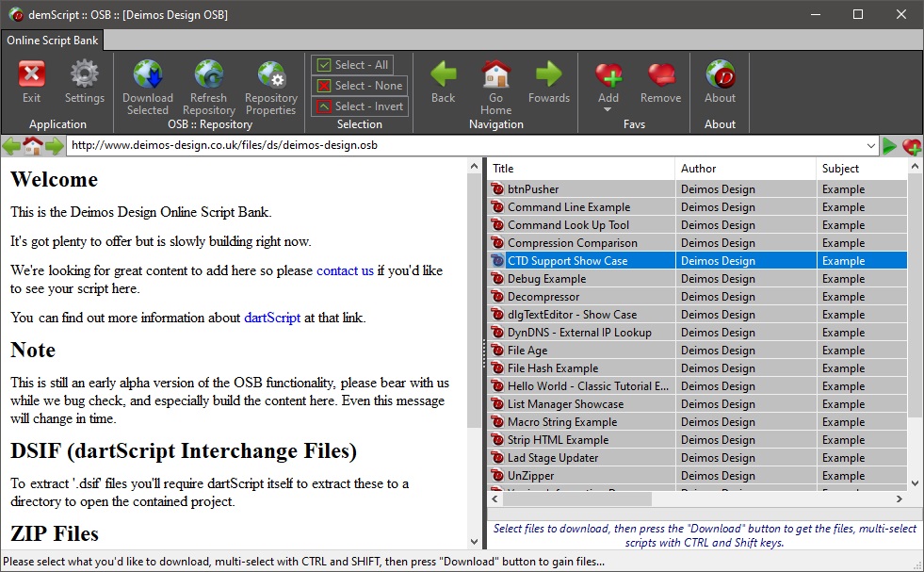Click the demScript app icon in title bar
The width and height of the screenshot is (924, 572).
tap(15, 15)
